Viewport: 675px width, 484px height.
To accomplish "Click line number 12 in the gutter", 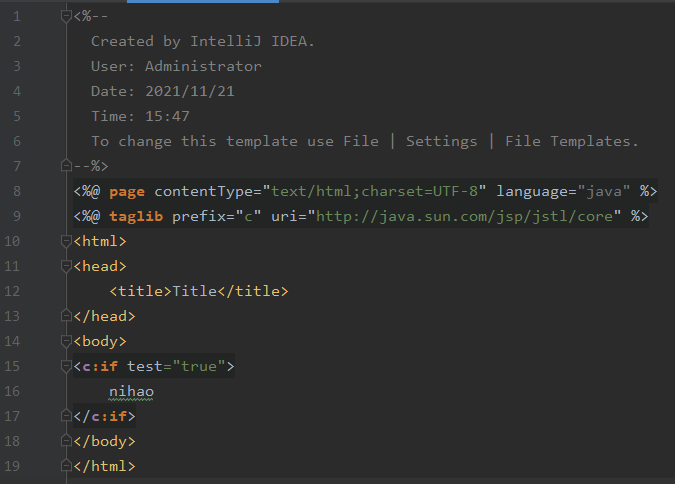I will (12, 291).
